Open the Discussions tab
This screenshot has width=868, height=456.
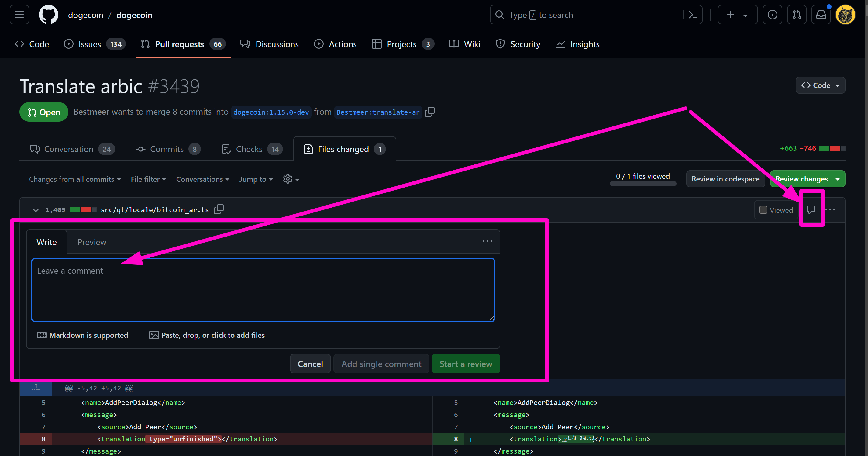click(270, 44)
